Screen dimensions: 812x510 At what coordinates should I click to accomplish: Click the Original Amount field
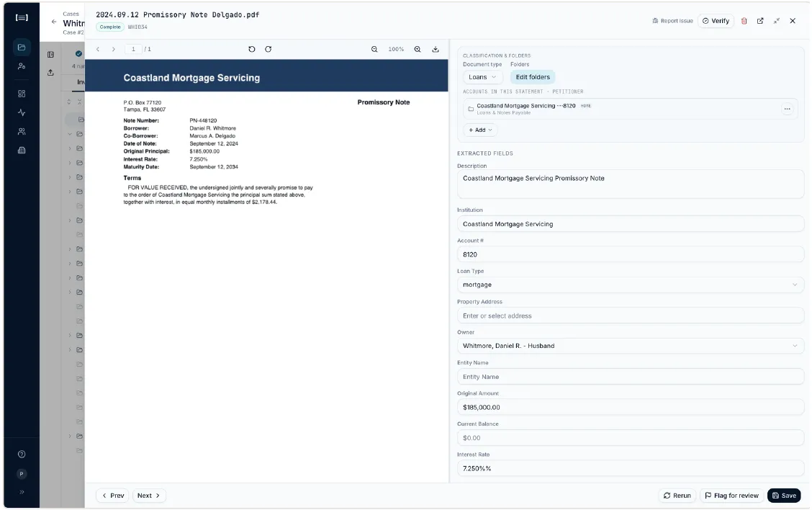[x=630, y=408]
